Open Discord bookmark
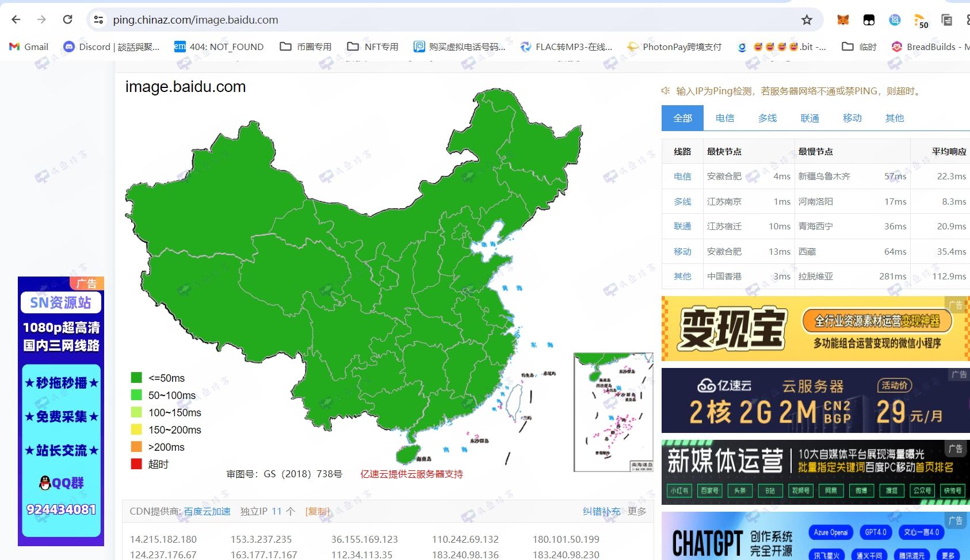The image size is (970, 560). 112,47
